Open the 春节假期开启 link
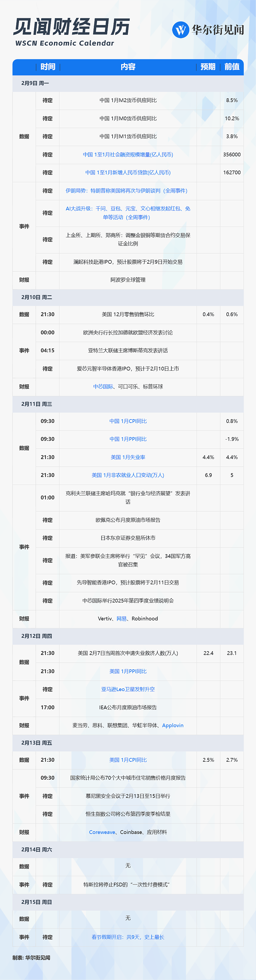The image size is (256, 980). pyautogui.click(x=128, y=937)
